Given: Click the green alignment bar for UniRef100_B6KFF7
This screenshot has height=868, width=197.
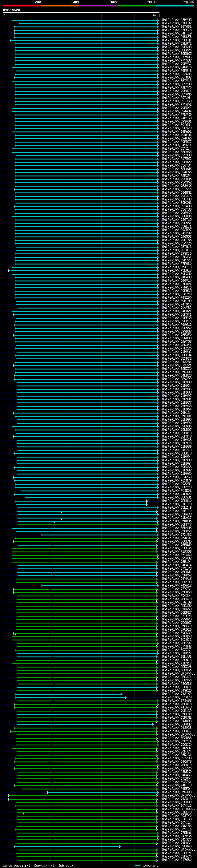Looking at the screenshot, I should click(x=88, y=525).
